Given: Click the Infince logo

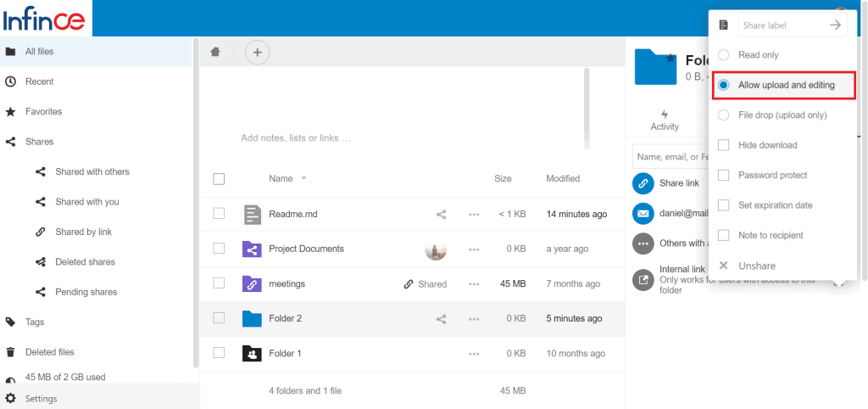Looking at the screenshot, I should [46, 18].
